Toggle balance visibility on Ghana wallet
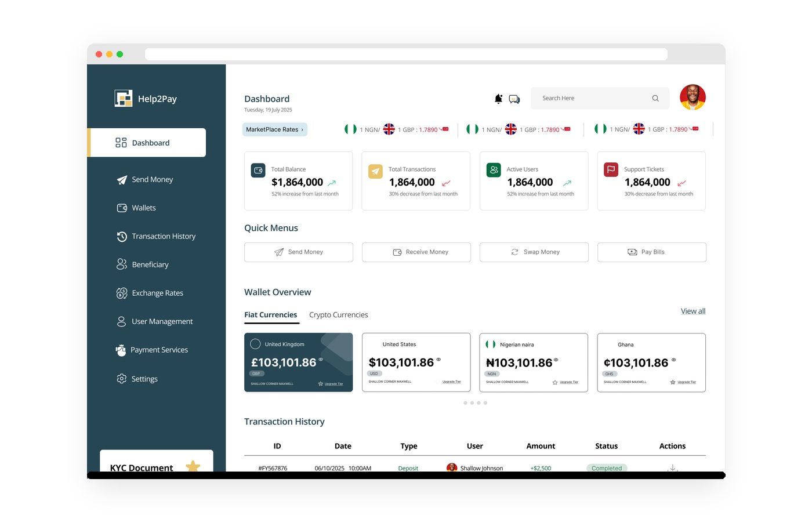812x522 pixels. 673,360
